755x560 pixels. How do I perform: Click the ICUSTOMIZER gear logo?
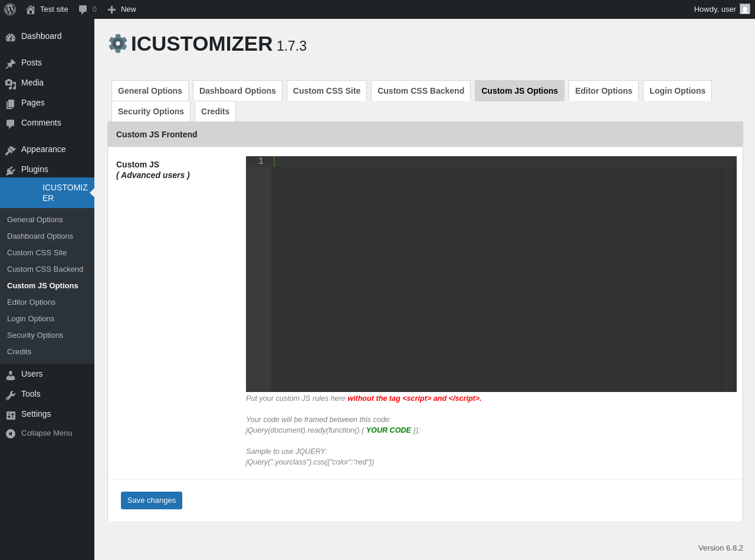click(118, 44)
